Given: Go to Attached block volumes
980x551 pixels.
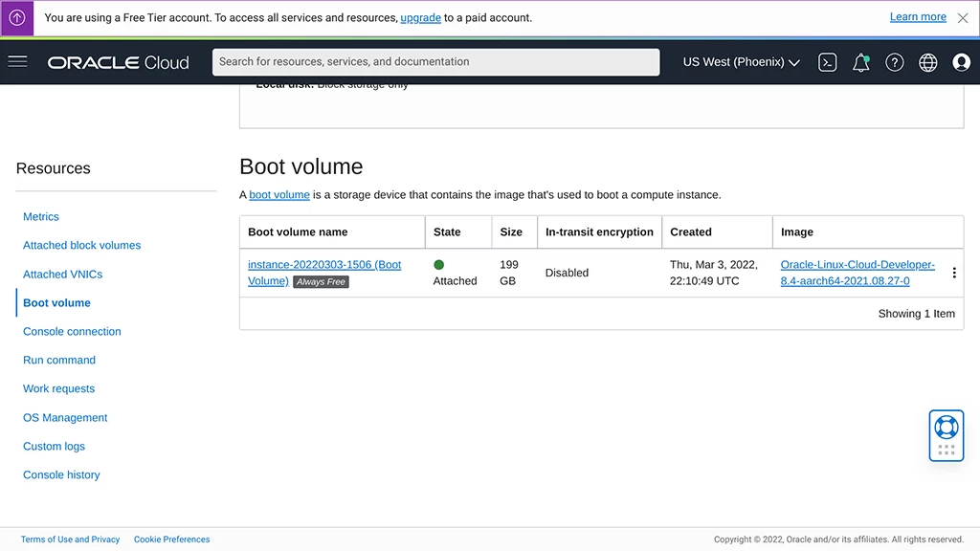Looking at the screenshot, I should (81, 246).
